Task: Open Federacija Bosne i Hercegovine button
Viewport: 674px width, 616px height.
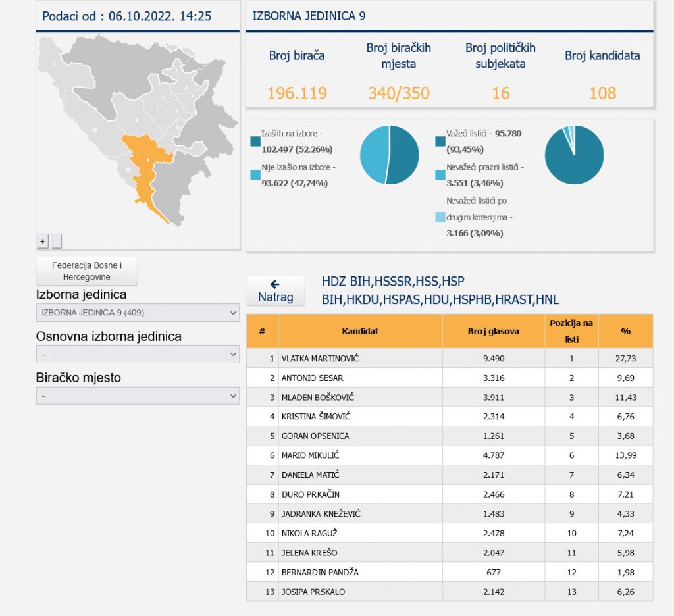Action: pyautogui.click(x=87, y=271)
